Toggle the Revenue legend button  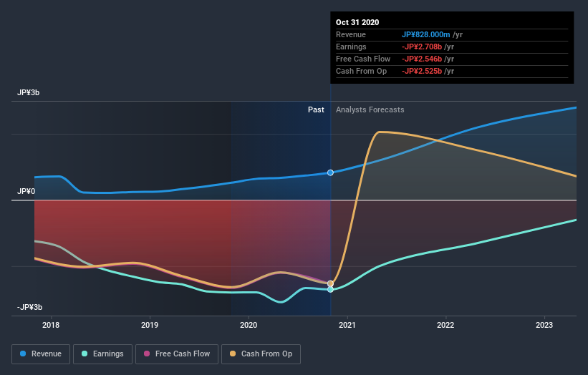(x=41, y=354)
